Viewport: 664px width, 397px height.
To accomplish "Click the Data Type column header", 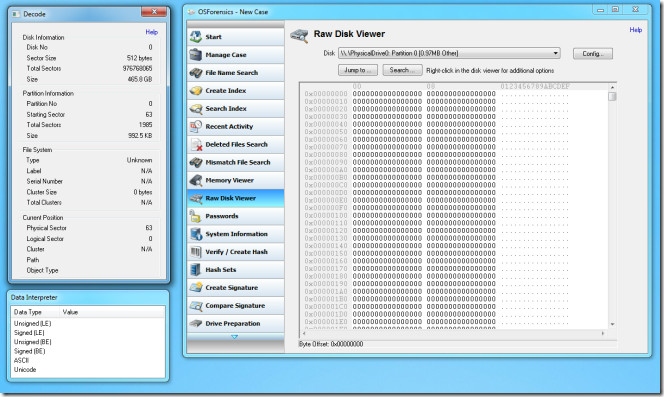I will tap(36, 312).
